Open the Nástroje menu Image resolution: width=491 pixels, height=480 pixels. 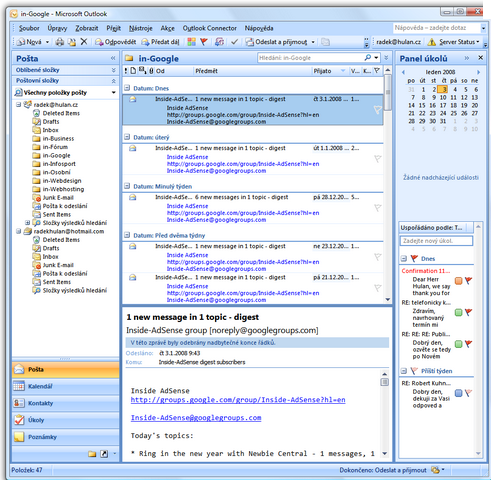[141, 28]
